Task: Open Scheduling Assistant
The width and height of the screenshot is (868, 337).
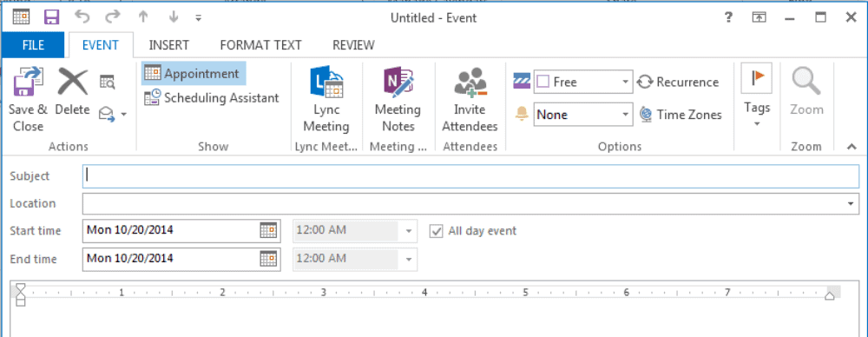Action: click(212, 98)
